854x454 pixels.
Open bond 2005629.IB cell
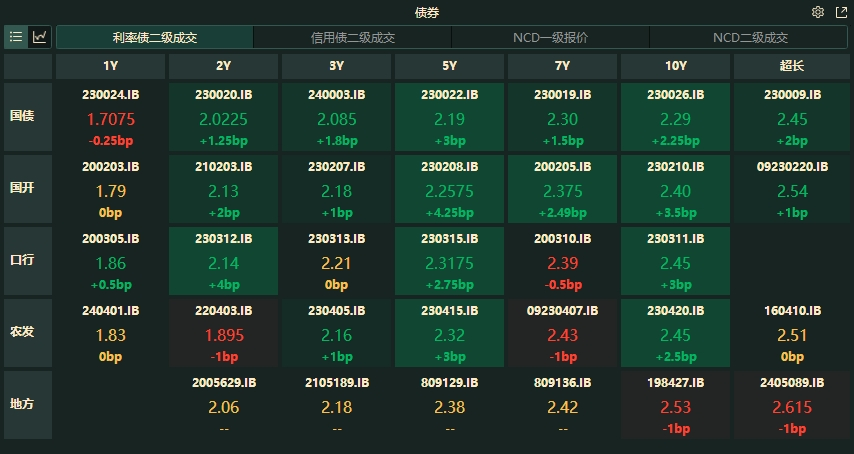coord(223,404)
